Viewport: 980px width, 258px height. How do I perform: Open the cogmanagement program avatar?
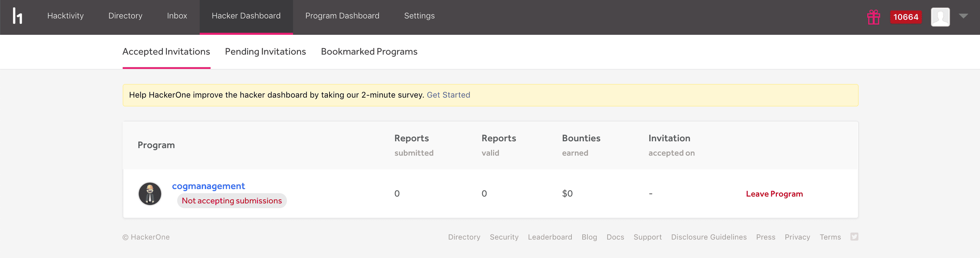click(x=150, y=193)
